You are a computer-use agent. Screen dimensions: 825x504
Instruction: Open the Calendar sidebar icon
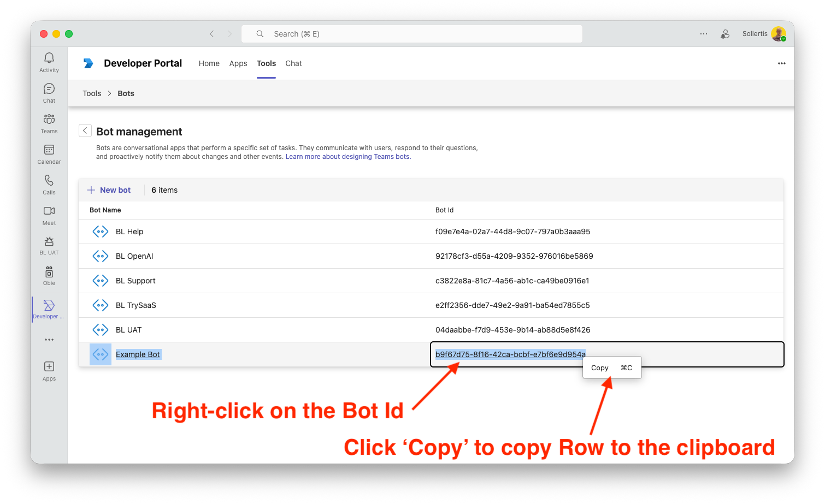49,154
